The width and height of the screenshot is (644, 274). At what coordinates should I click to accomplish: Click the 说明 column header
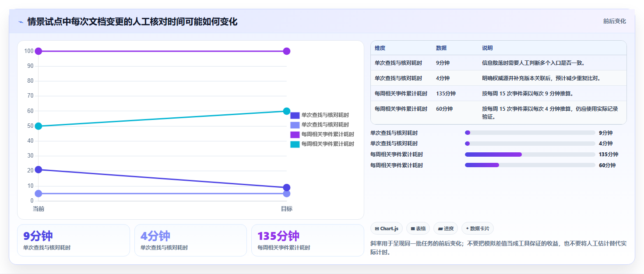tap(487, 48)
